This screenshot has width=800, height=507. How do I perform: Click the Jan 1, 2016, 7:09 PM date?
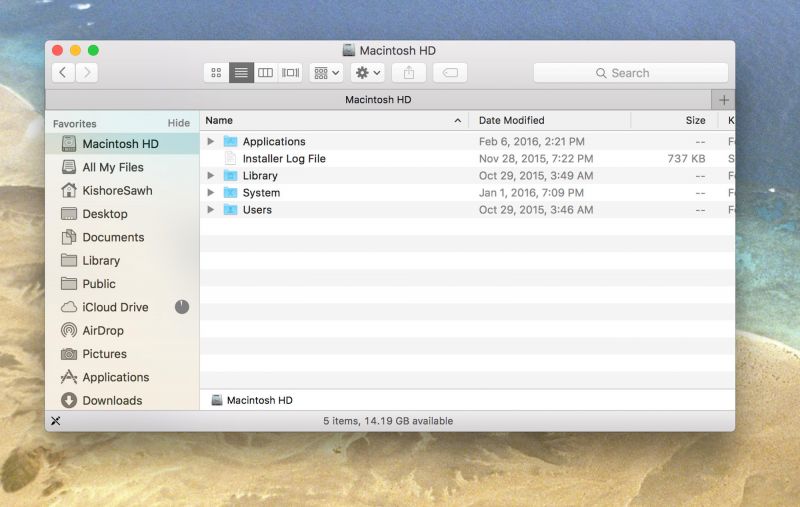[x=531, y=193]
